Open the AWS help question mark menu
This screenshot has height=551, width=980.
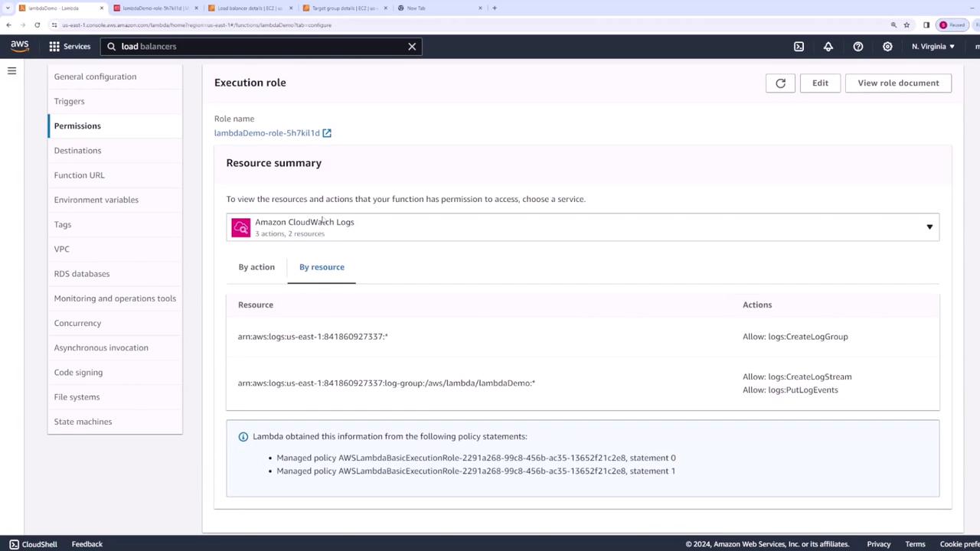858,47
